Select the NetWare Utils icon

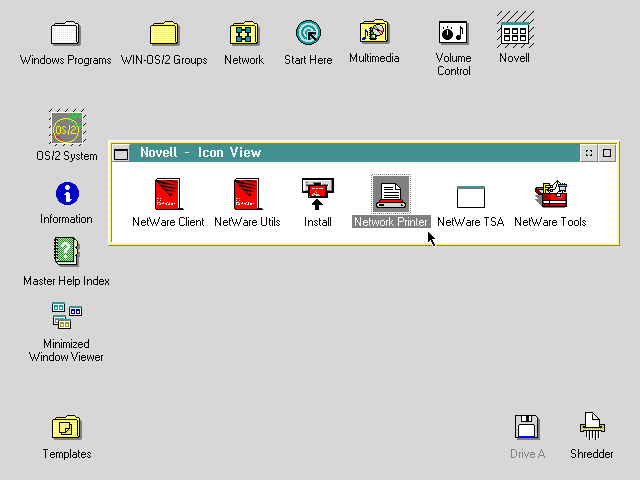(x=247, y=194)
